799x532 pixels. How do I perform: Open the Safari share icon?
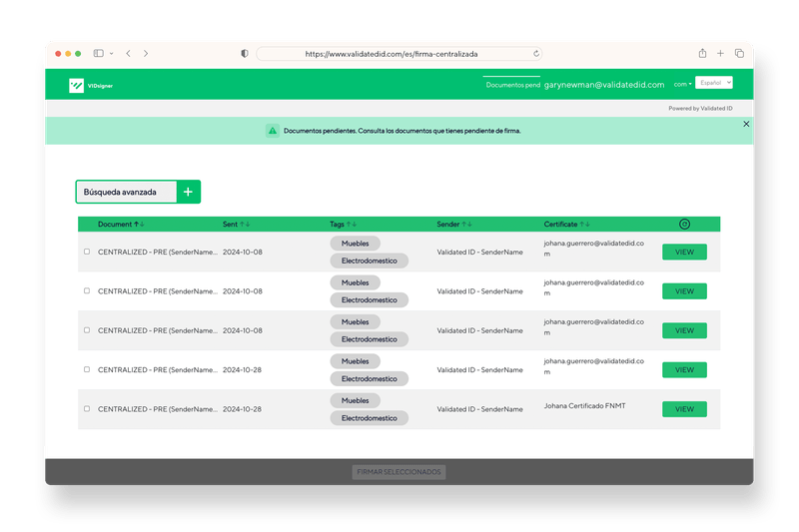click(702, 53)
